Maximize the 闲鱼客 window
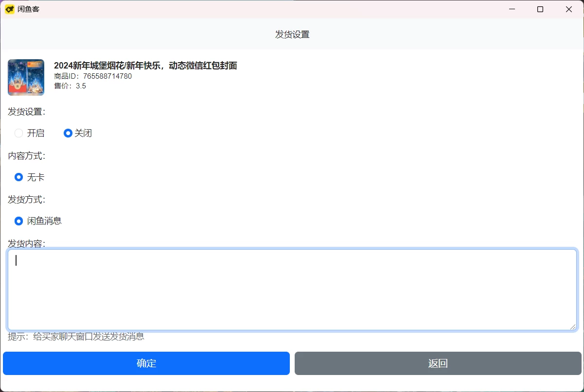Image resolution: width=584 pixels, height=392 pixels. (x=540, y=9)
